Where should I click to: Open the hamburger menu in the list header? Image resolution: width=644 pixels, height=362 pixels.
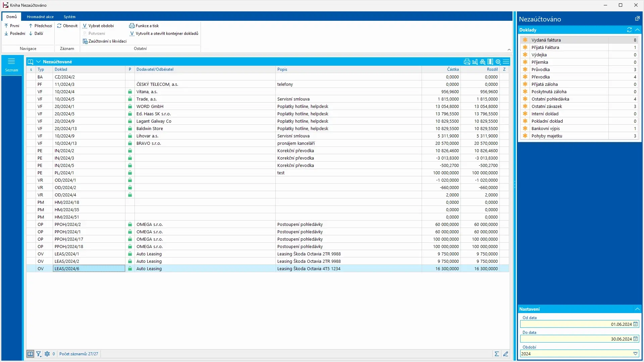[x=506, y=62]
